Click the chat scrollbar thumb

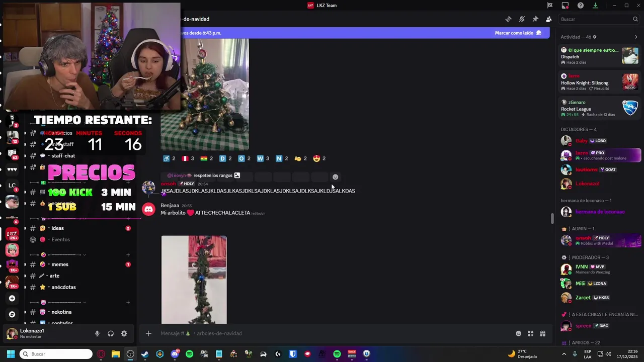coord(552,219)
